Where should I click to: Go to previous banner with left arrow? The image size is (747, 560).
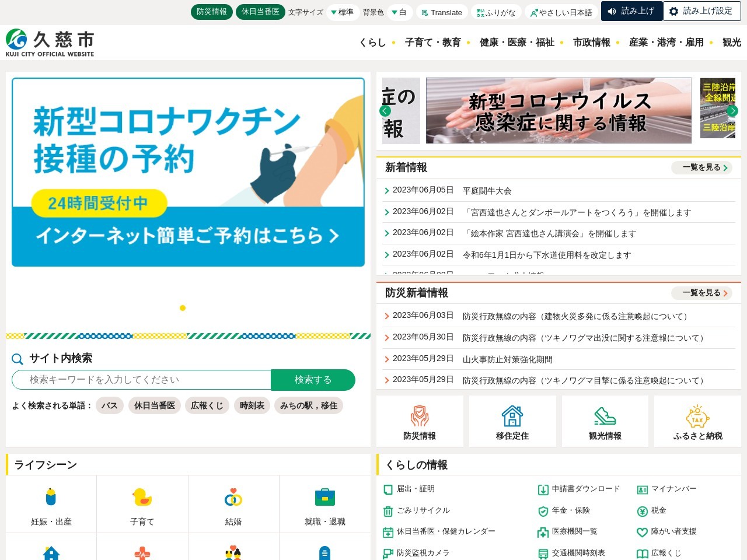[x=385, y=111]
